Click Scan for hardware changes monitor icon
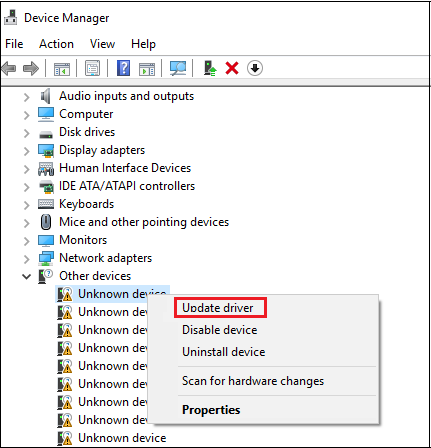 click(x=178, y=68)
